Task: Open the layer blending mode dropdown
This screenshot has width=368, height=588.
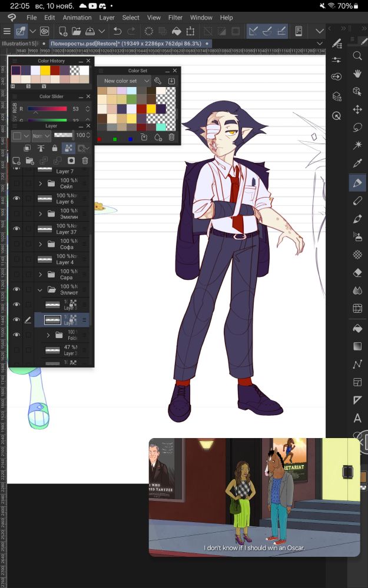Action: (41, 136)
